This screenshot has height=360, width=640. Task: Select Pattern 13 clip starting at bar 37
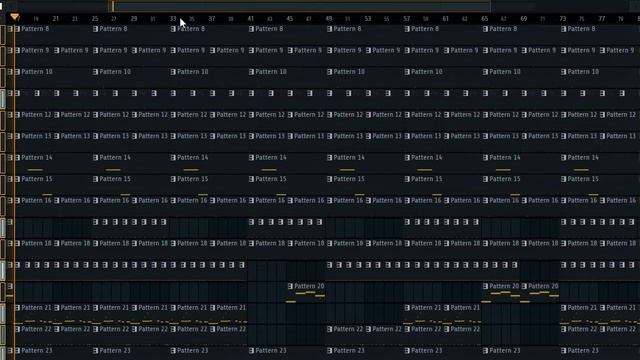229,142
